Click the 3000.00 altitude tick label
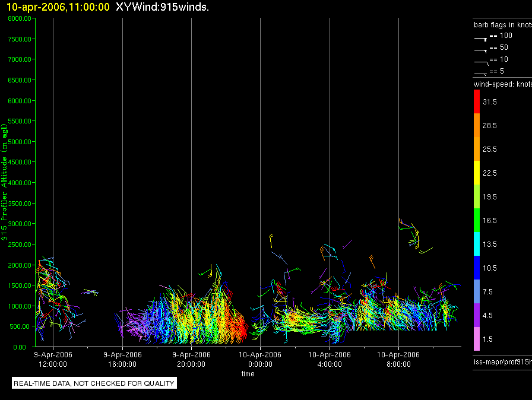The height and width of the screenshot is (400, 532). 20,224
